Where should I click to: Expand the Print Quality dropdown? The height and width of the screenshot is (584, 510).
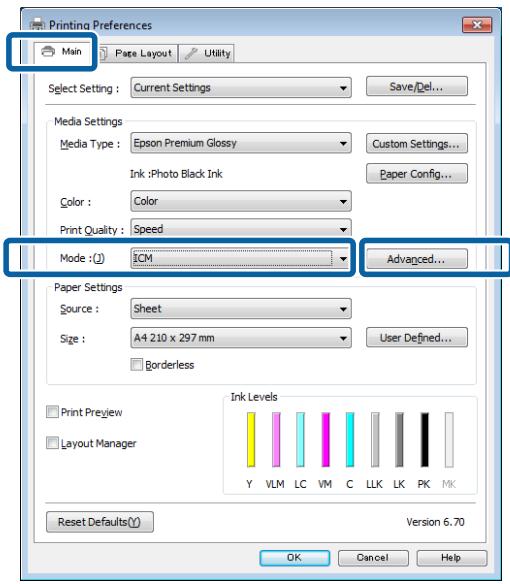241,228
